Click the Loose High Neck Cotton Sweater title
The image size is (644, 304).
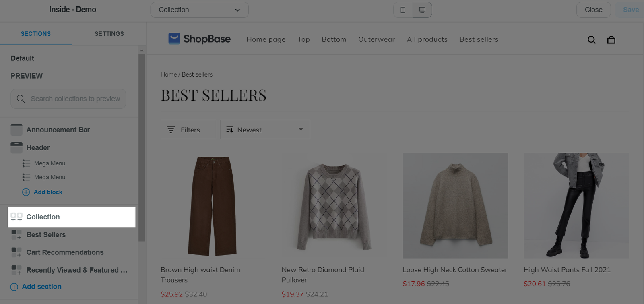point(455,270)
